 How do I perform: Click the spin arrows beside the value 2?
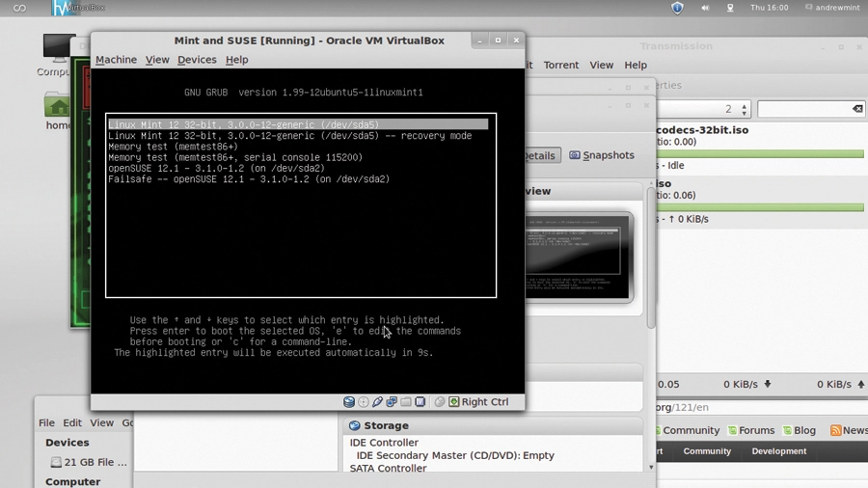pos(744,109)
